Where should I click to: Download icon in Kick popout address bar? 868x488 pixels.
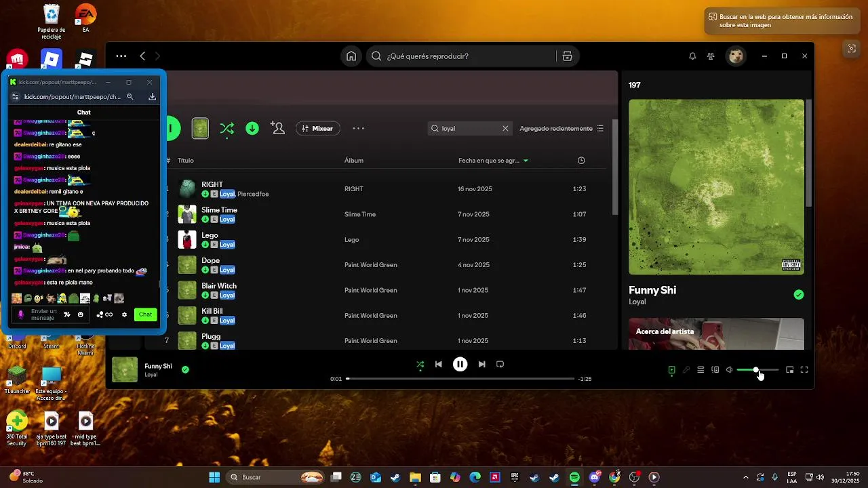click(x=152, y=97)
